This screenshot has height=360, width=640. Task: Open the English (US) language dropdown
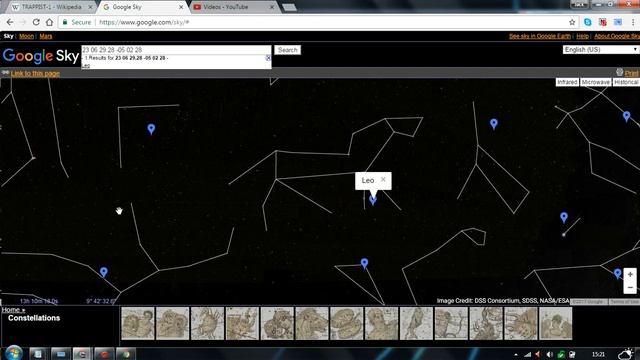coord(600,49)
